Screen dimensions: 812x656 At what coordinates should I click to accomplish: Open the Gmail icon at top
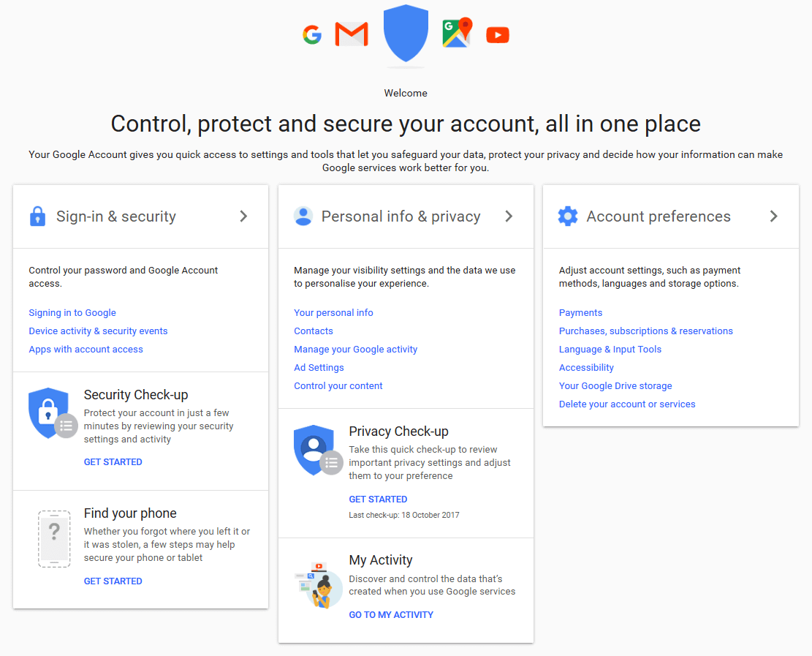pyautogui.click(x=351, y=34)
